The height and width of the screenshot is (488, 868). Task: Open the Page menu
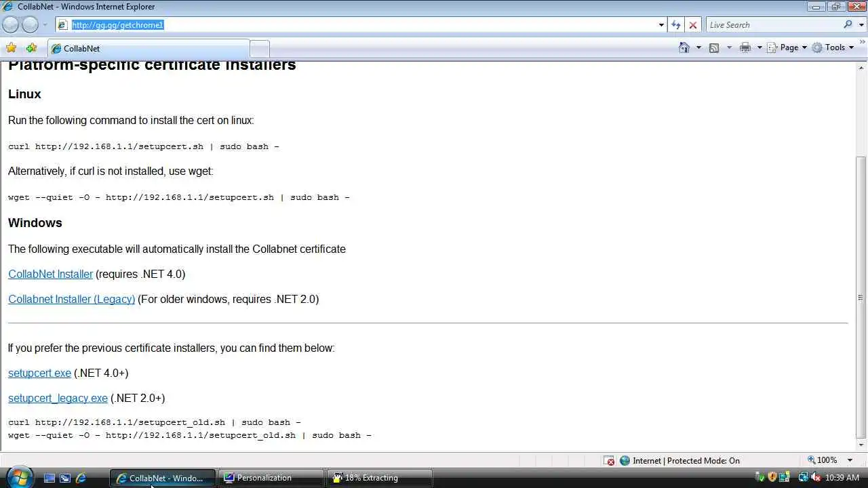pyautogui.click(x=787, y=47)
